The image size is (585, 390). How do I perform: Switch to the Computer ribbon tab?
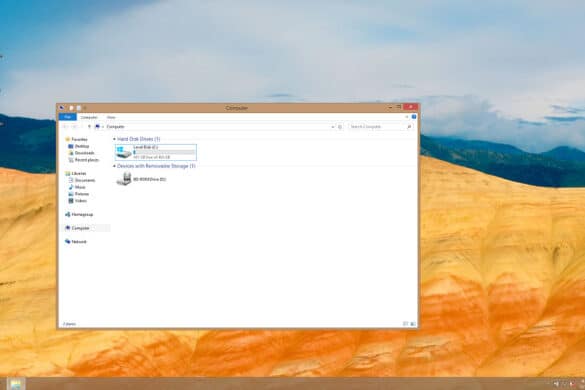point(89,117)
